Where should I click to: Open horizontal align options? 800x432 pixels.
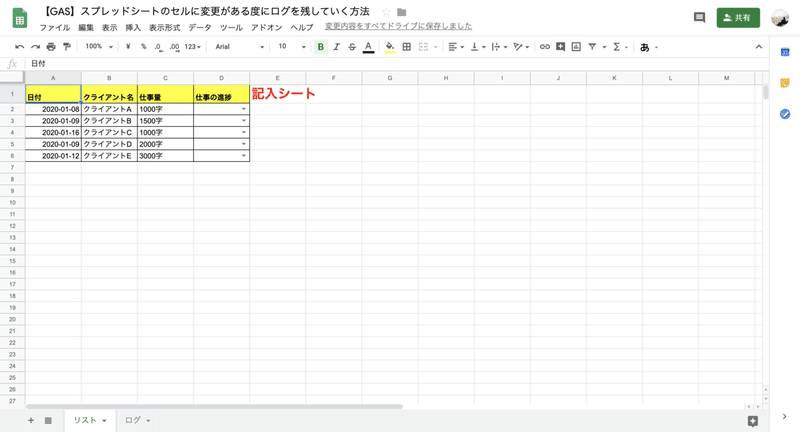(x=456, y=47)
